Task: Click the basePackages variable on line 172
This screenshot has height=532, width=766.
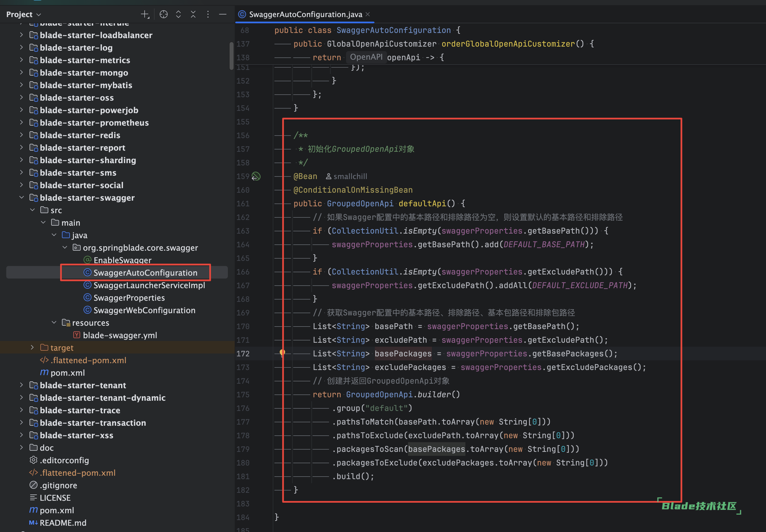Action: [403, 353]
